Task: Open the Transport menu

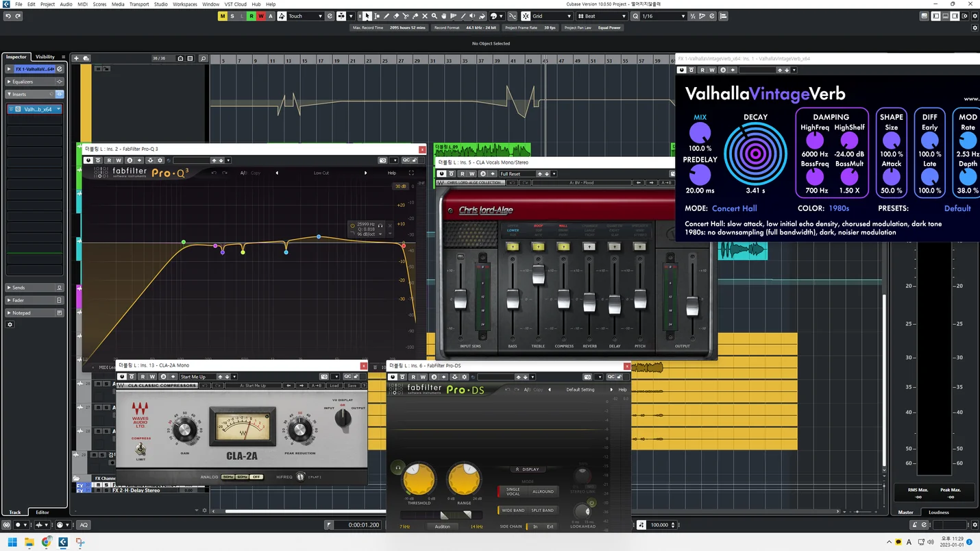Action: pos(139,4)
